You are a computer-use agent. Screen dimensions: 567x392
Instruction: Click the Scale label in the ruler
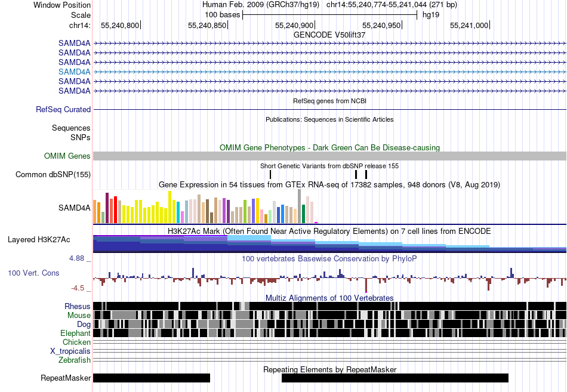coord(81,15)
